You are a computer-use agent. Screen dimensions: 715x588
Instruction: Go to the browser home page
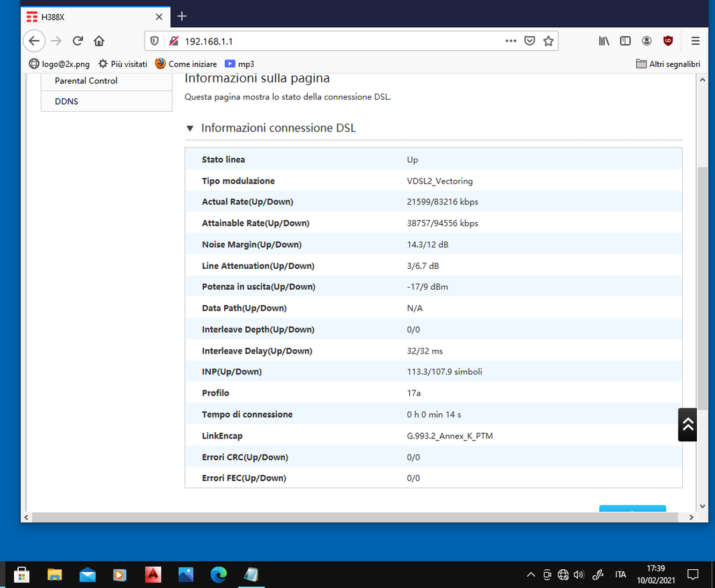tap(99, 41)
